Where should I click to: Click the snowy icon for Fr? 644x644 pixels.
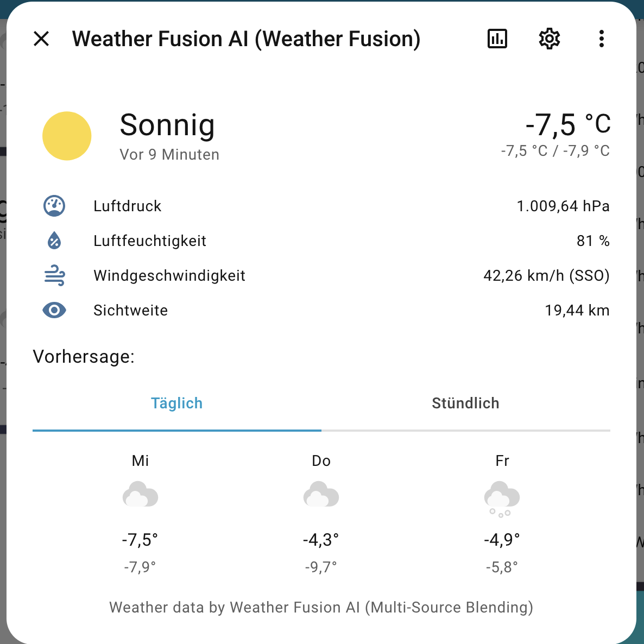click(502, 498)
